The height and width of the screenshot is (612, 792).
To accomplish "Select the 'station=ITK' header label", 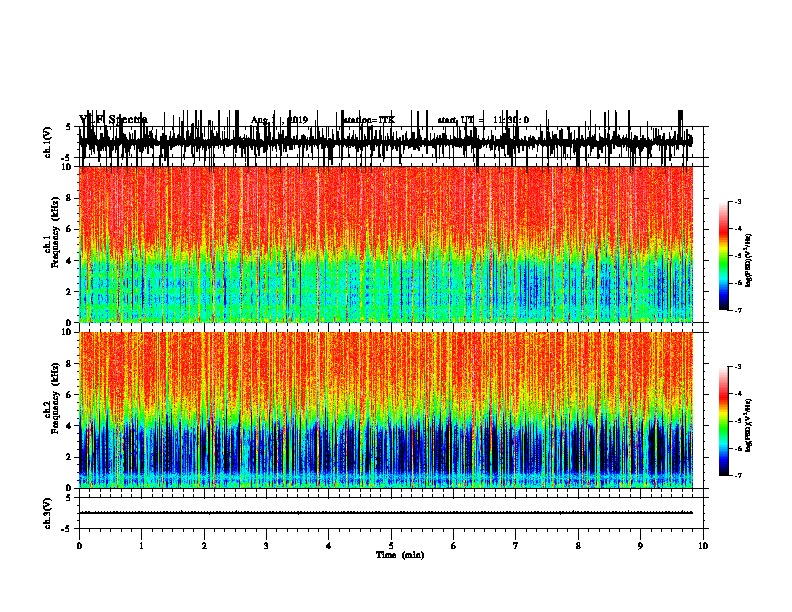I will [369, 120].
